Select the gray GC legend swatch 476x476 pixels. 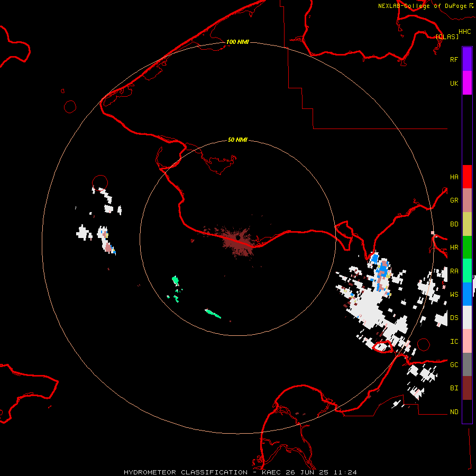pos(467,364)
